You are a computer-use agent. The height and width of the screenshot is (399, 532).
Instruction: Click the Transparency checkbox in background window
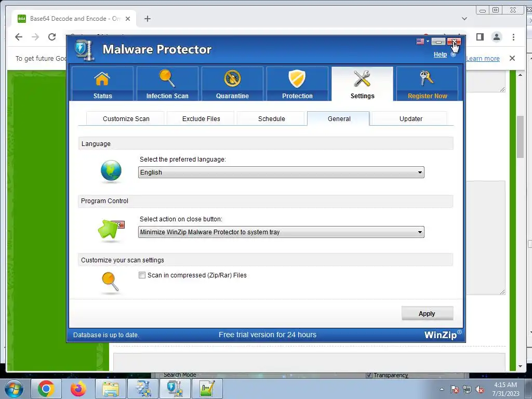pyautogui.click(x=369, y=375)
